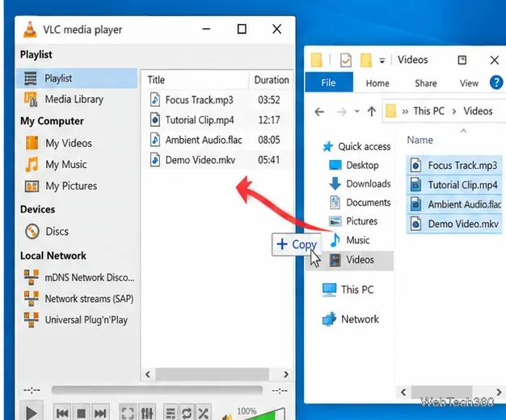Toggle loop mode button in VLC
The image size is (506, 420).
pos(187,413)
